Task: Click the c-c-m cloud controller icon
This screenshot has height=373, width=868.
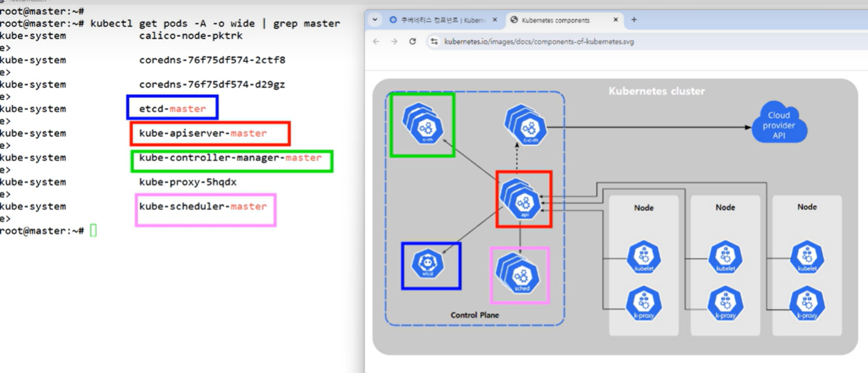Action: coord(526,125)
